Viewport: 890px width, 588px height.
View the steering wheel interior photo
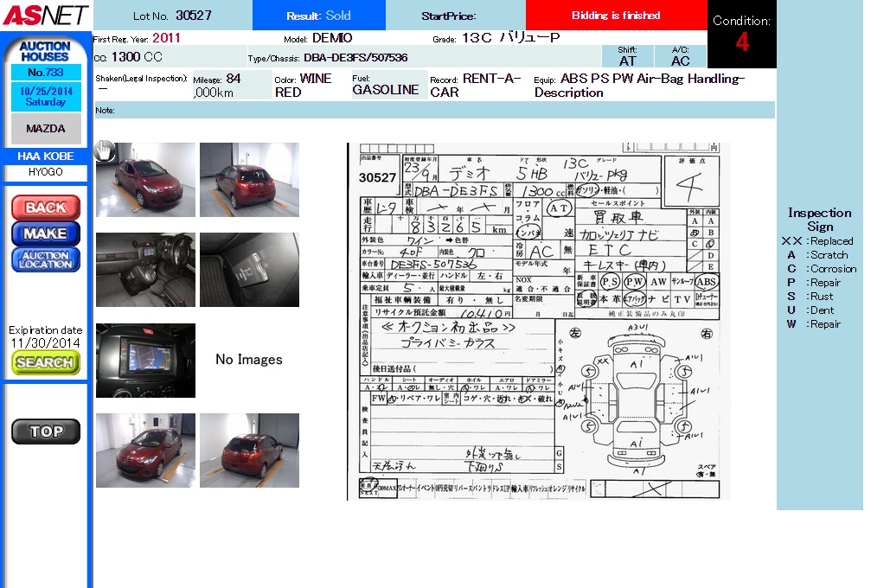coord(145,270)
